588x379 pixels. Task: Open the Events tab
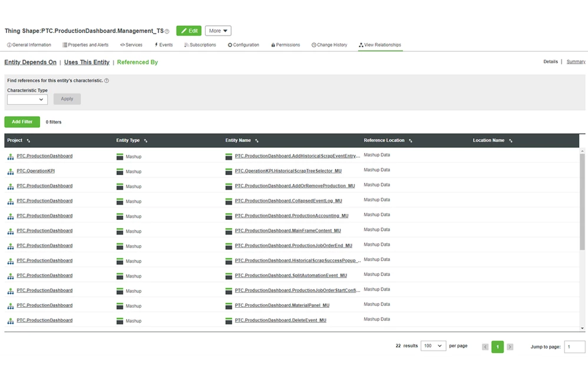[164, 45]
